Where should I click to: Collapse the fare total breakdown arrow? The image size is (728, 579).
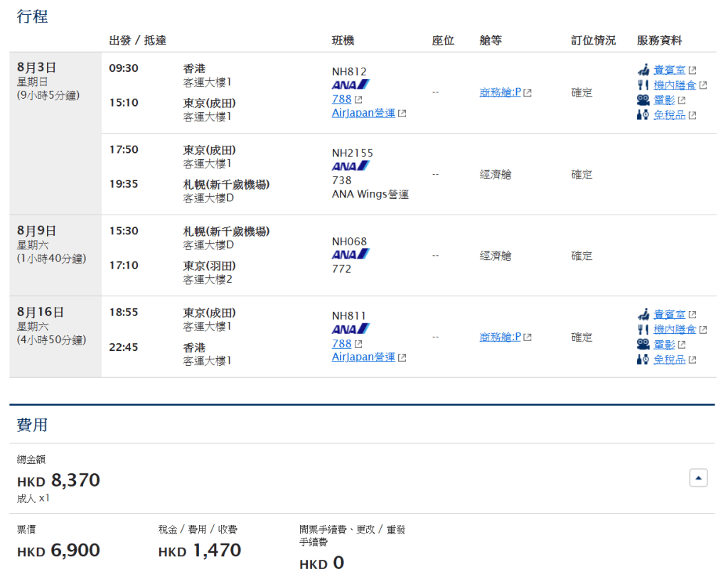point(698,479)
